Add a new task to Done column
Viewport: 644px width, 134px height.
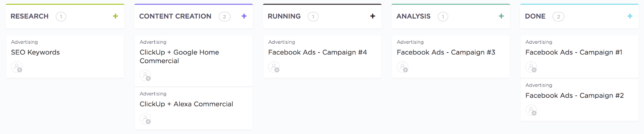pyautogui.click(x=630, y=16)
